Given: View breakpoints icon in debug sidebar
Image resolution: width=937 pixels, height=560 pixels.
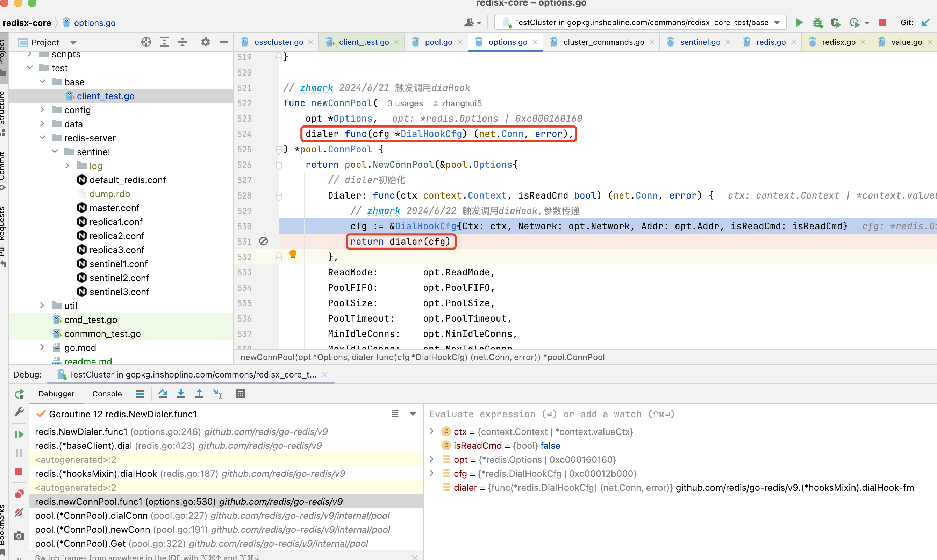Looking at the screenshot, I should coord(19,494).
